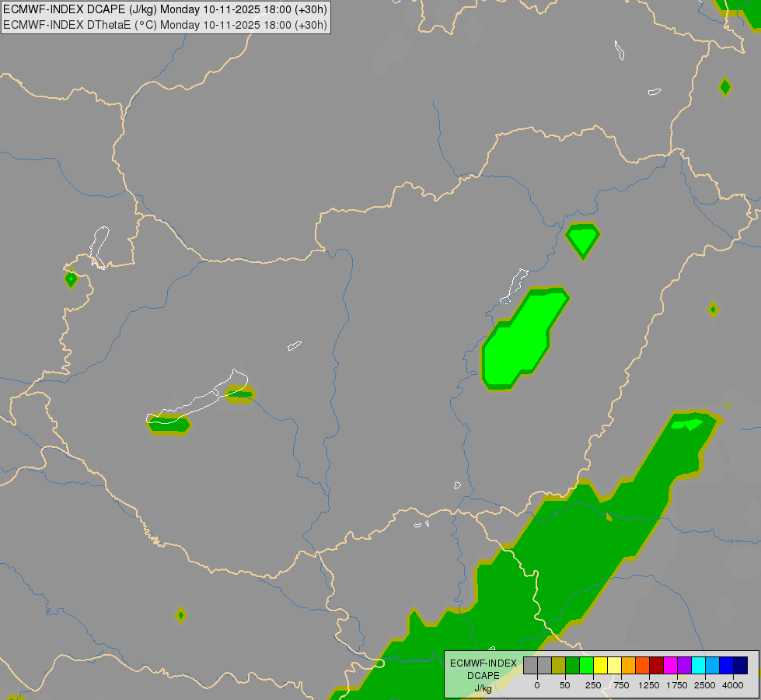Click the olive swatch in the DCAPE legend
761x700 pixels.
(x=558, y=665)
